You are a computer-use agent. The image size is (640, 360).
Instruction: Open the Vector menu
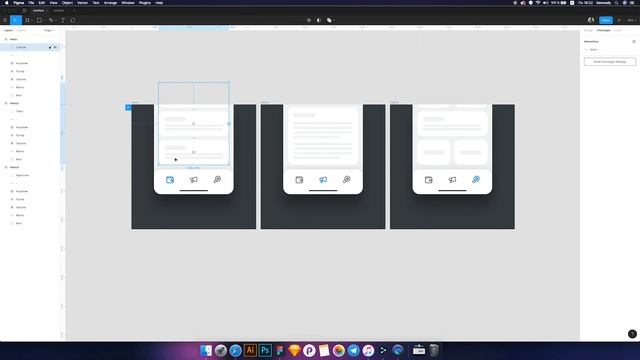(82, 2)
